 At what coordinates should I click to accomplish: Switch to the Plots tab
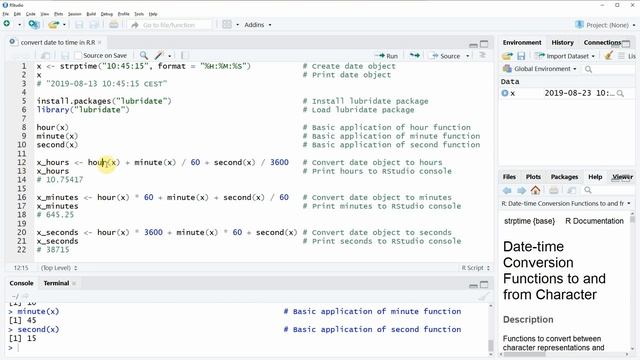533,177
